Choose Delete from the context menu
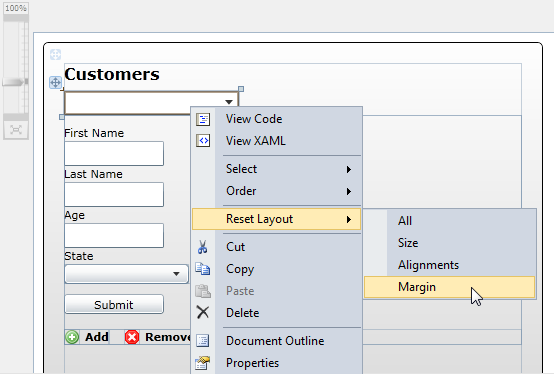This screenshot has width=554, height=374. pos(276,313)
